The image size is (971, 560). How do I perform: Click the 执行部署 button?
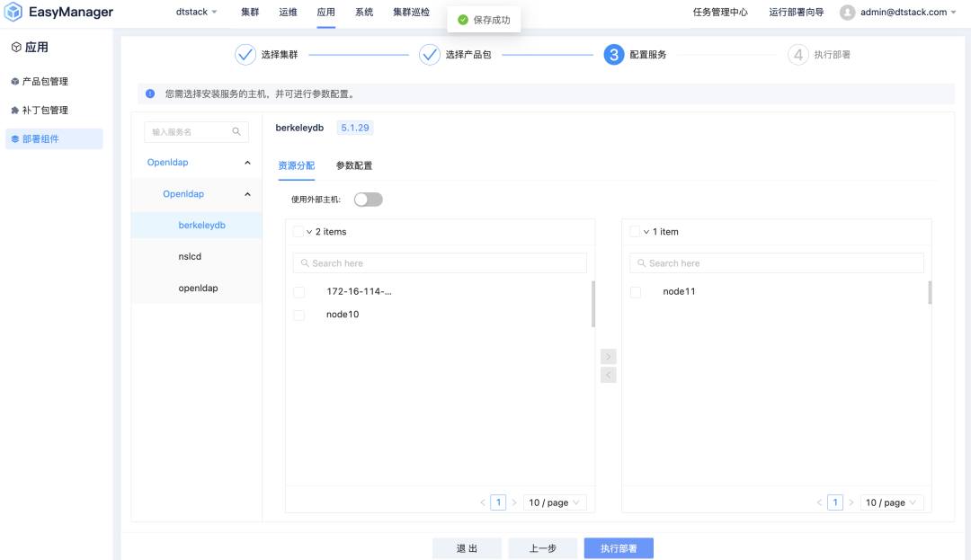(619, 547)
